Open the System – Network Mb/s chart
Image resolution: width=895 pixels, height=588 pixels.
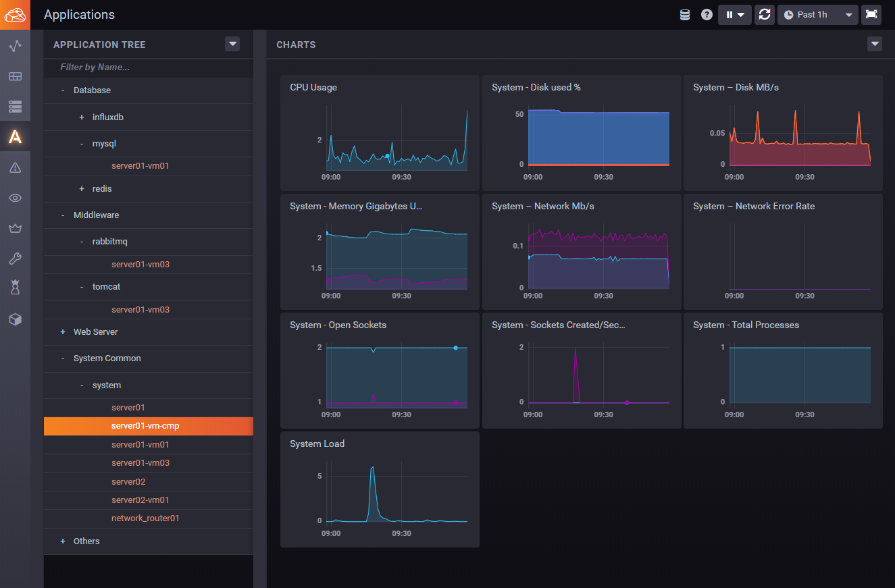point(582,252)
